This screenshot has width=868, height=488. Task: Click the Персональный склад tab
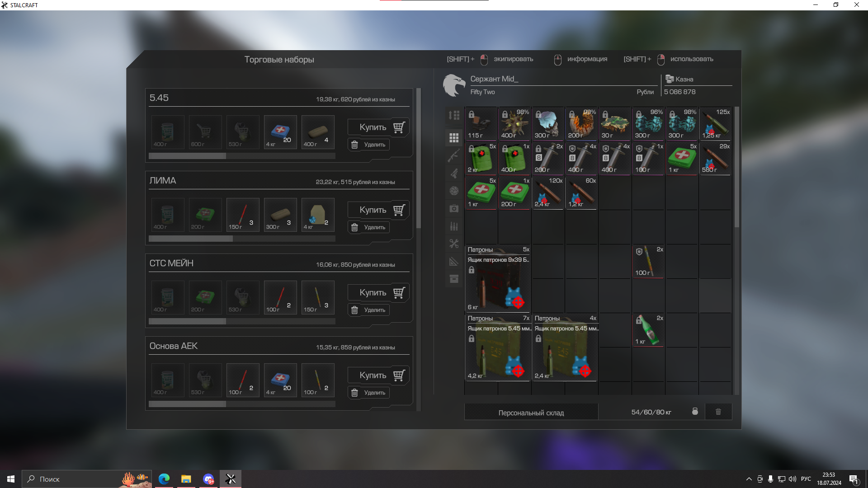[531, 412]
